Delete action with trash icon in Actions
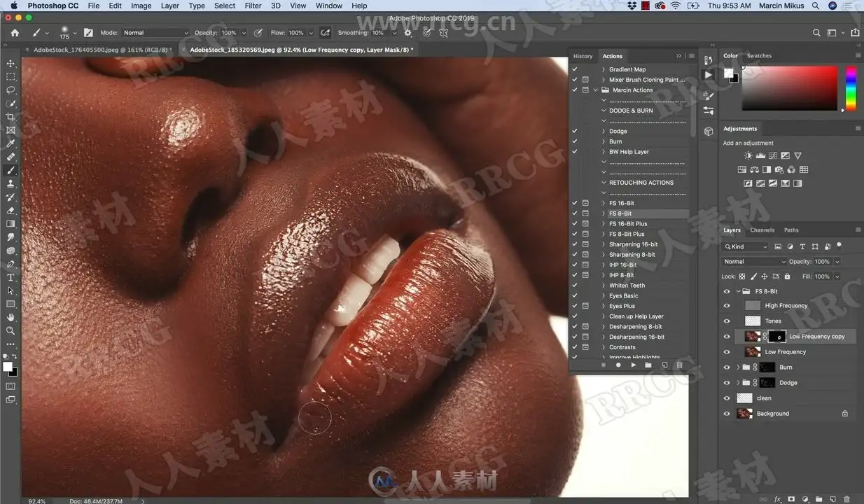Screen dimensions: 864x504 point(679,365)
